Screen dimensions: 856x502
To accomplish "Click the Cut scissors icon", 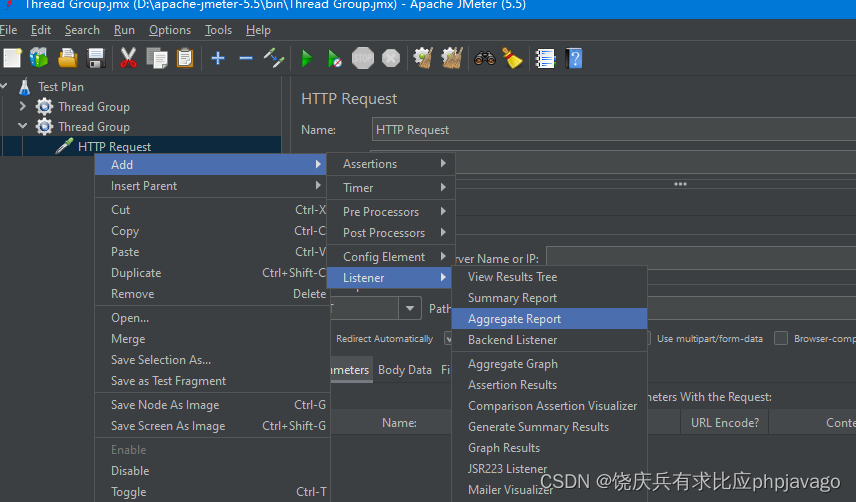I will (x=128, y=58).
